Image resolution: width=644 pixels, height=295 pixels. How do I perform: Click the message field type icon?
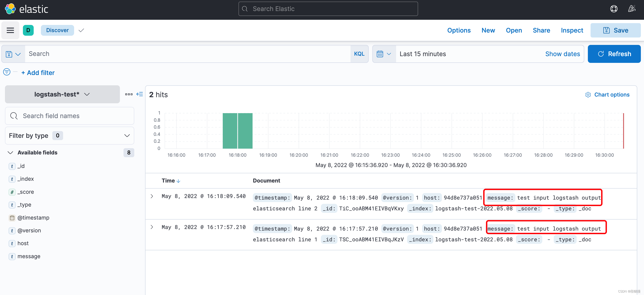[12, 257]
